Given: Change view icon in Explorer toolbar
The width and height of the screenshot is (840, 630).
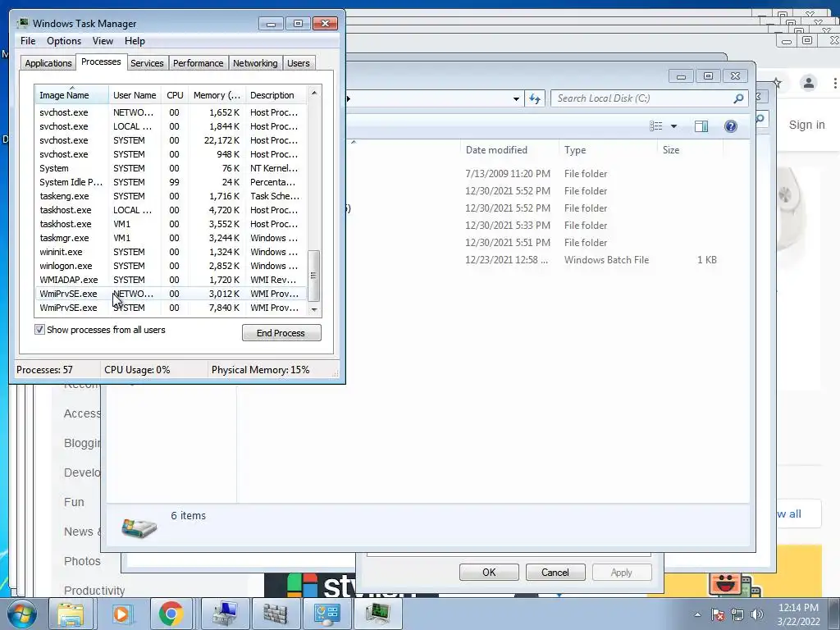Looking at the screenshot, I should (655, 126).
